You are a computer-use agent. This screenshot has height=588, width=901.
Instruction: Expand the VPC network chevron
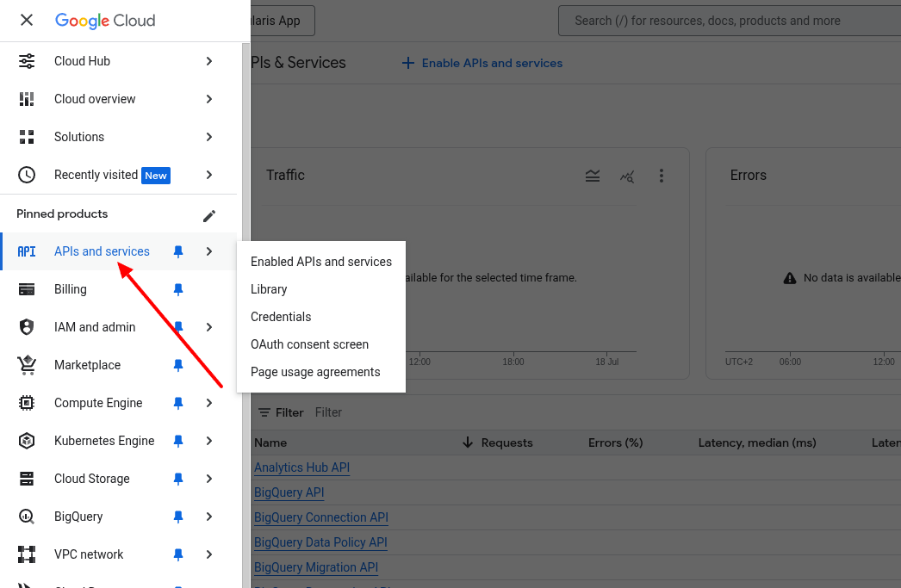(209, 554)
